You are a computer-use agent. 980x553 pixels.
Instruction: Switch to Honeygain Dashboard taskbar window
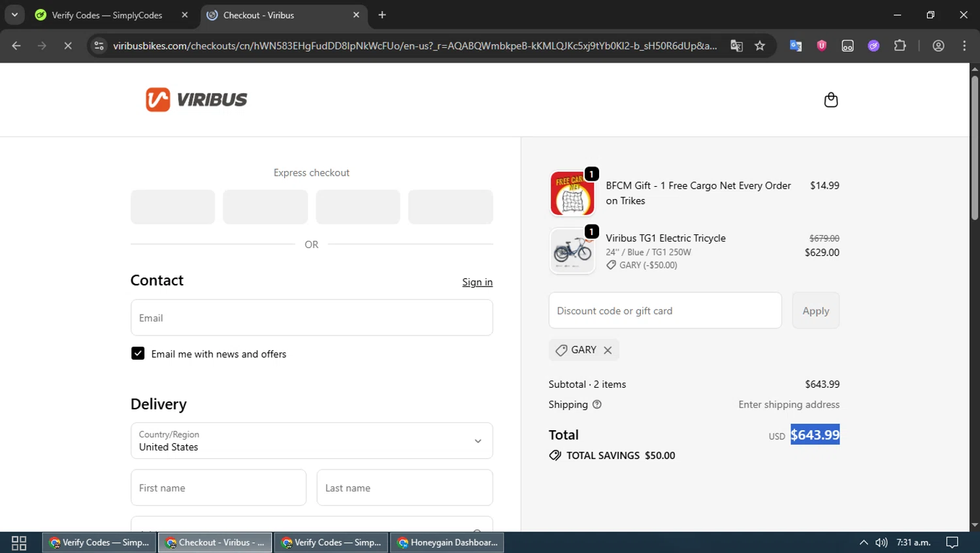pos(447,543)
